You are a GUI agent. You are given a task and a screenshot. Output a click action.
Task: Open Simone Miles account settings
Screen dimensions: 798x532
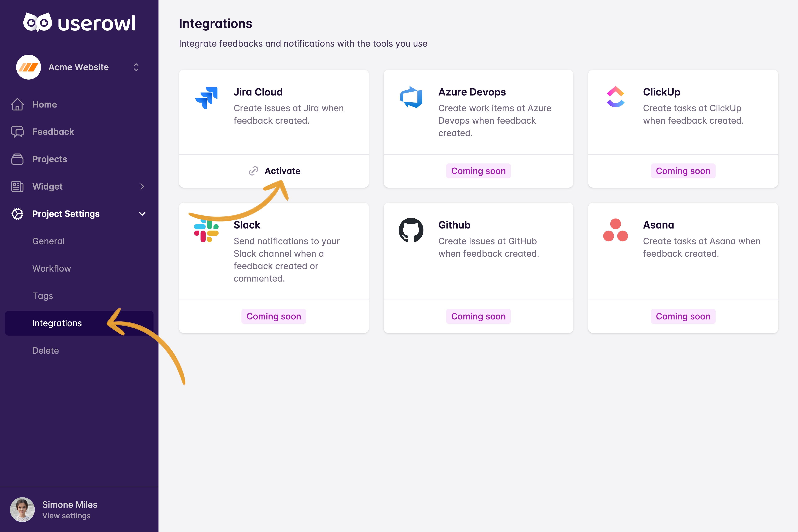point(67,516)
